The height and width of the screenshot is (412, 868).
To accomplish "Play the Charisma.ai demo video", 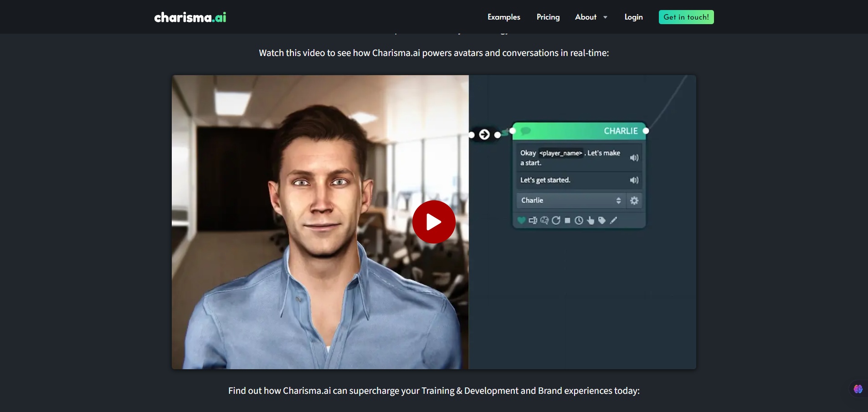I will (434, 222).
